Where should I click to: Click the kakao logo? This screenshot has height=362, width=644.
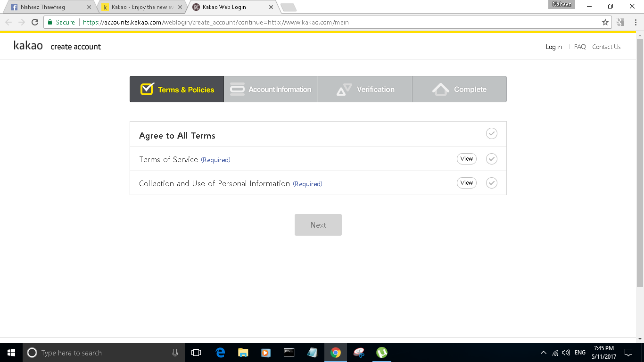pyautogui.click(x=28, y=46)
